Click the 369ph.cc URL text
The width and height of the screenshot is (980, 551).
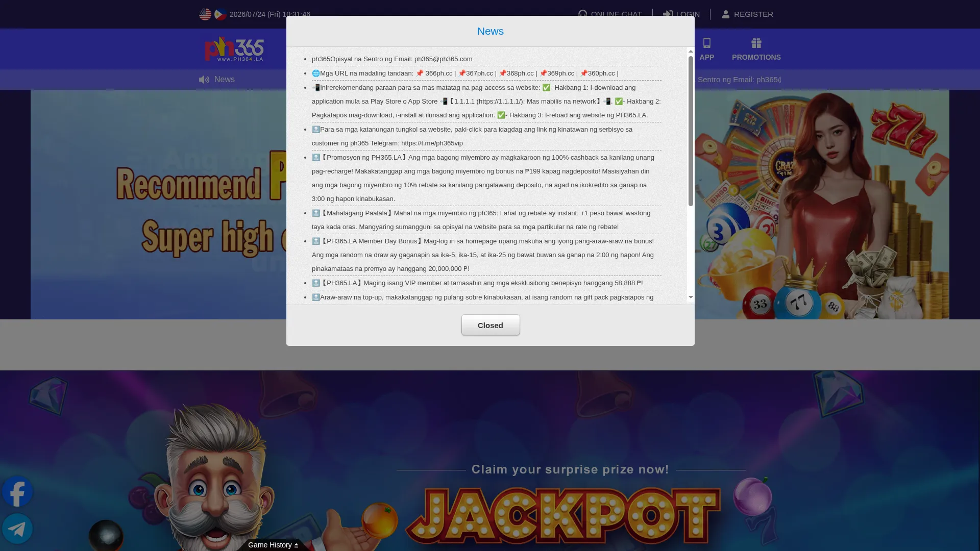point(560,73)
